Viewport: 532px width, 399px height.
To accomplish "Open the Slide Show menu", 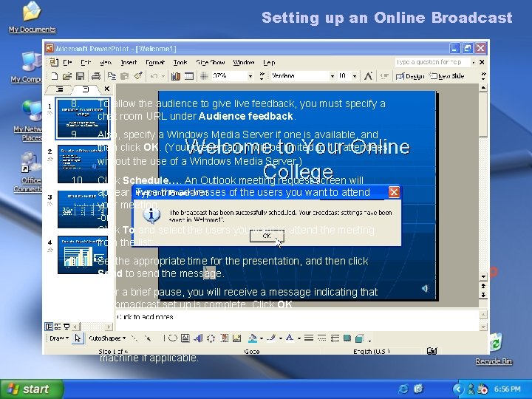I will point(211,62).
